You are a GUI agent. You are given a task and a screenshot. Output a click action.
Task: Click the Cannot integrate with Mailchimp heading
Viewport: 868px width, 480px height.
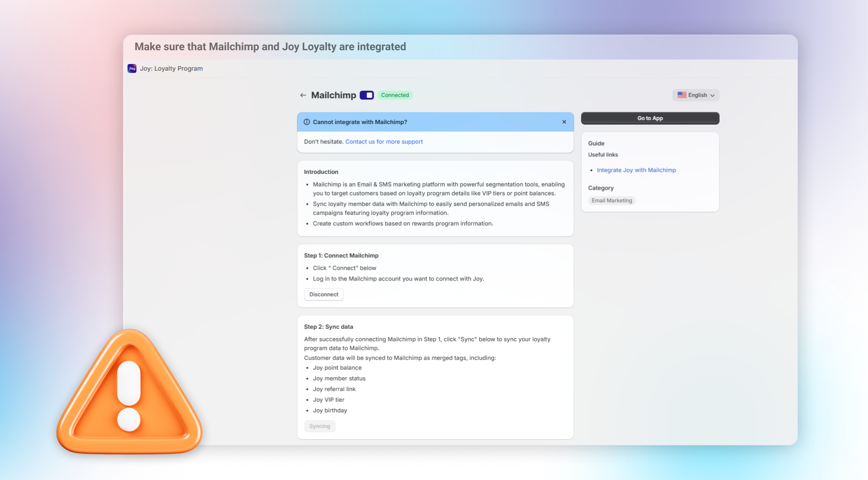pos(360,122)
